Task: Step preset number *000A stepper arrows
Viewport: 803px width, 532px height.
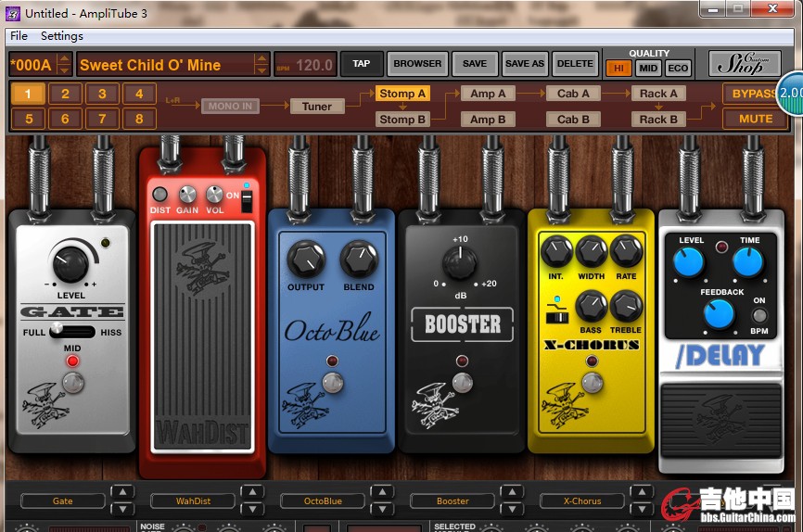Action: [x=64, y=65]
